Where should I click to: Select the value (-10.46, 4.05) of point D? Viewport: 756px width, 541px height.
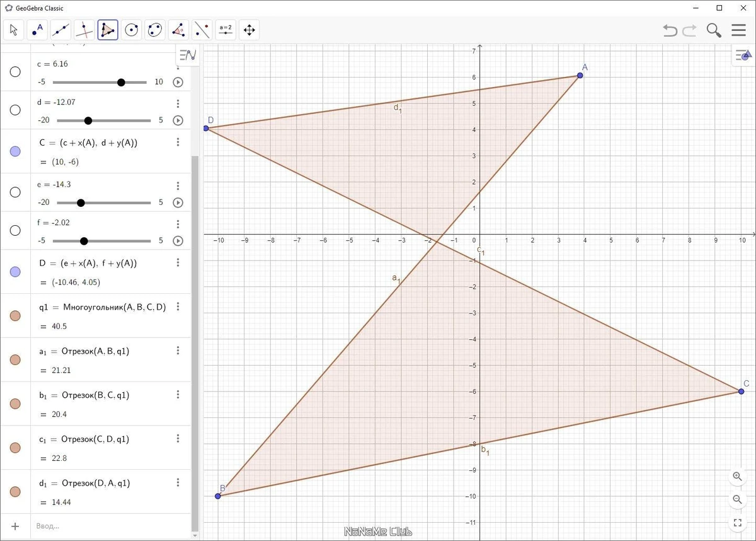76,282
